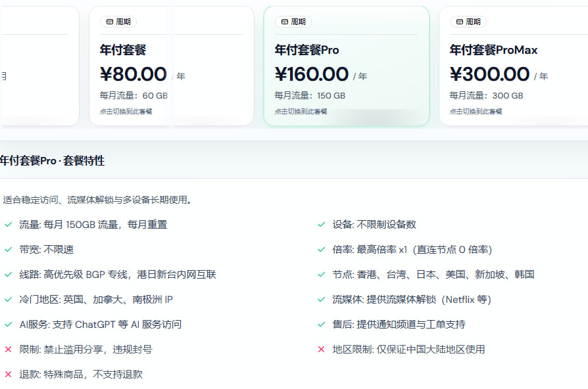Click the red cross beside 退款 item
This screenshot has width=588, height=389.
9,375
